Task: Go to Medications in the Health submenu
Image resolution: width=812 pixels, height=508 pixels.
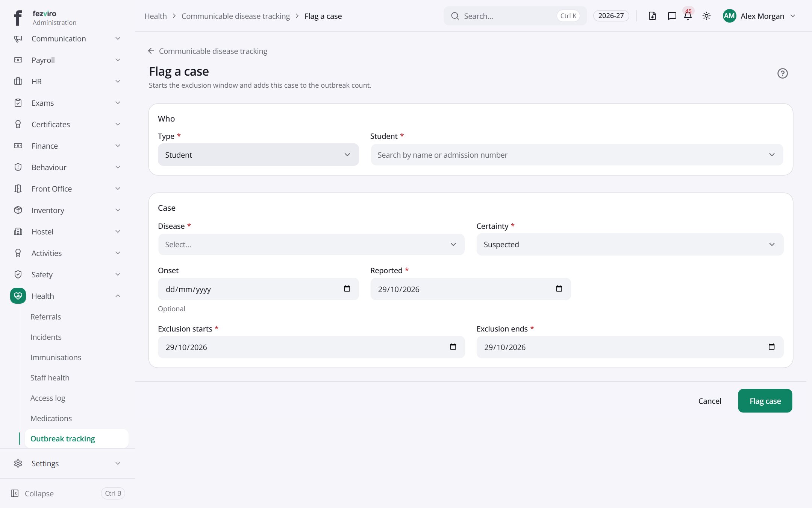Action: tap(51, 418)
